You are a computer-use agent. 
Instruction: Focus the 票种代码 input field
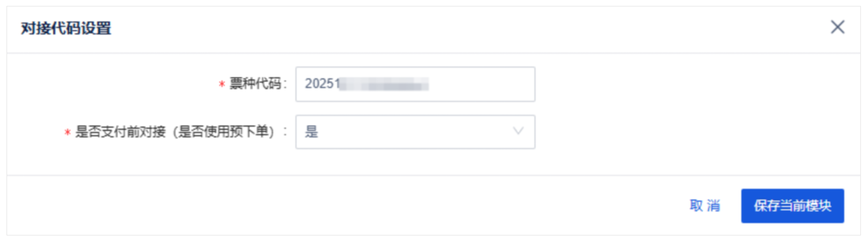415,84
